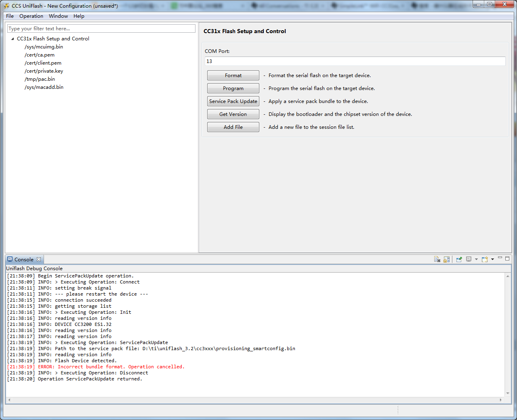Click 'Format the serial flash' description text
This screenshot has width=517, height=420.
[x=319, y=76]
